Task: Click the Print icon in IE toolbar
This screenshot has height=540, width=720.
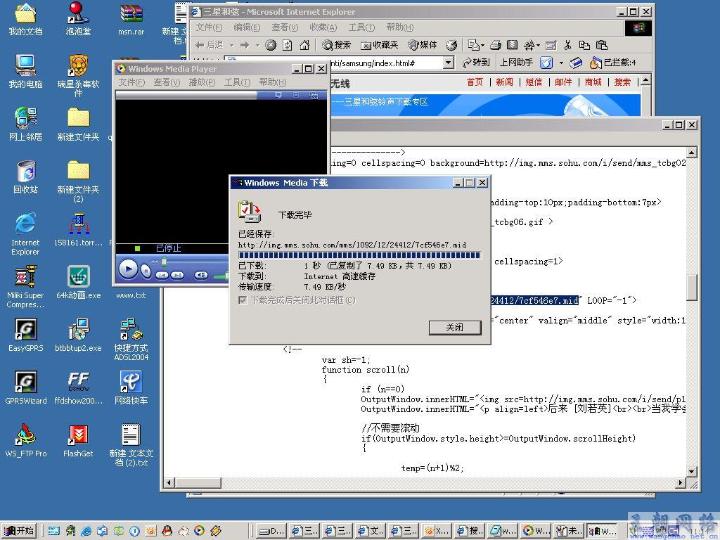Action: click(x=495, y=45)
